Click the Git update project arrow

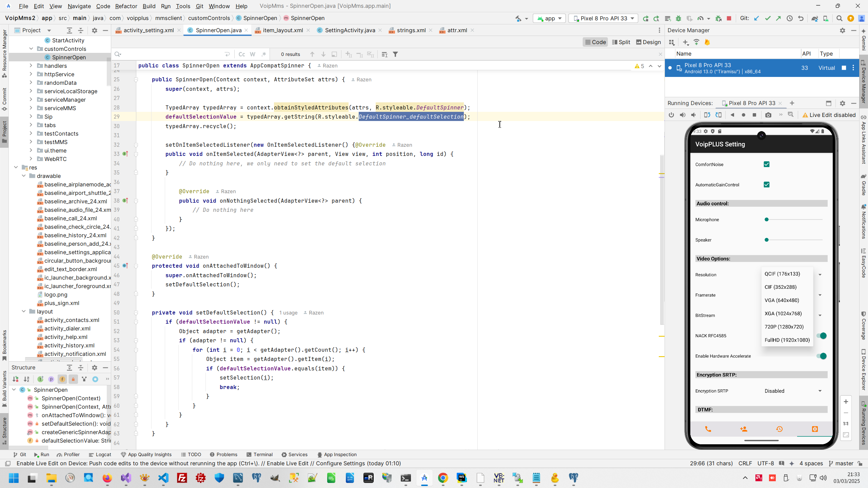[756, 18]
